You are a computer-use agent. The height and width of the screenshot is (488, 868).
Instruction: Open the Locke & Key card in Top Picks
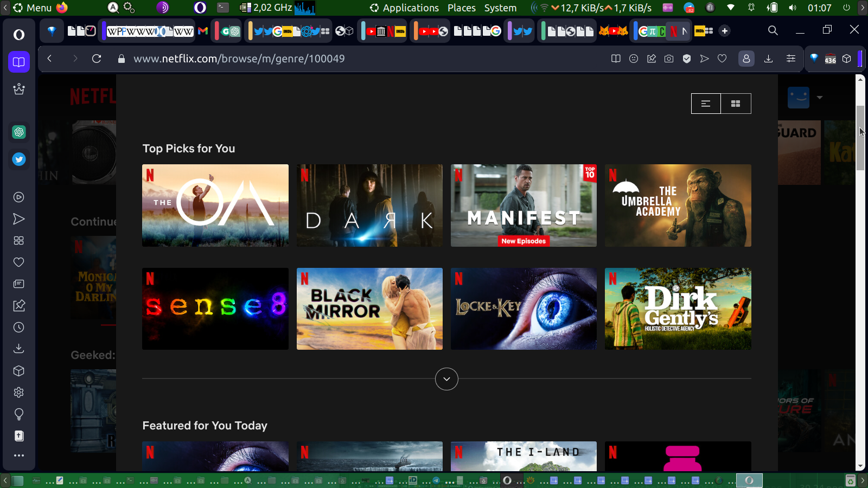coord(524,309)
